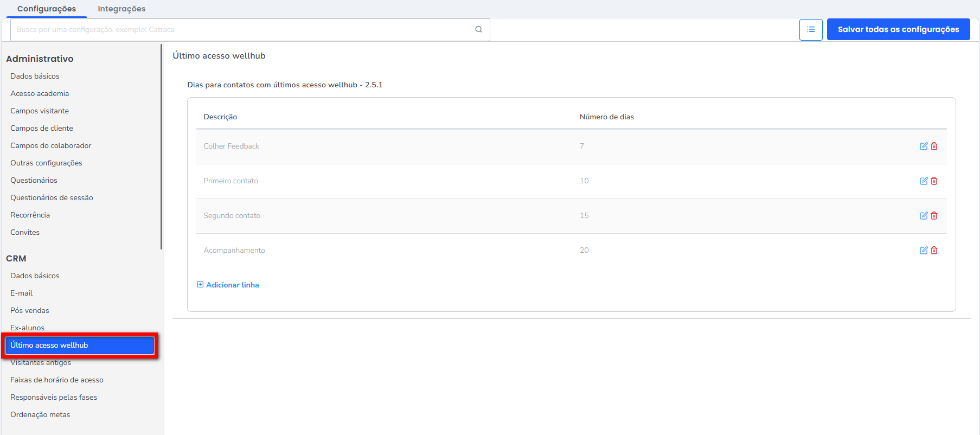The width and height of the screenshot is (980, 435).
Task: Click the Número de dias column header
Action: click(x=607, y=117)
